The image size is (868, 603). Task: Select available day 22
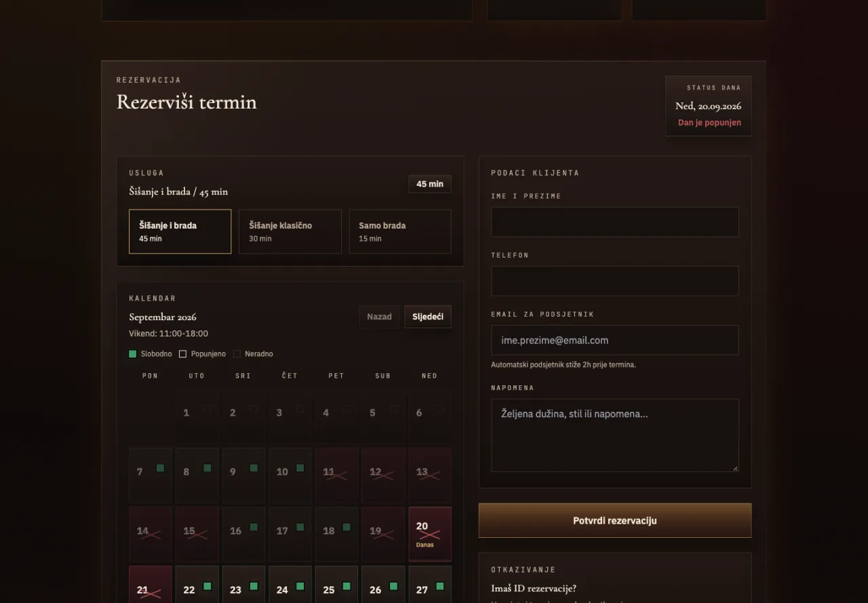click(x=197, y=585)
